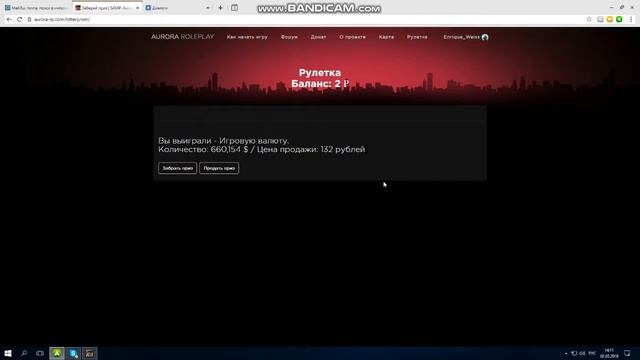640x360 pixels.
Task: Open the AURORA ROLEPLAY home logo
Action: pos(182,37)
